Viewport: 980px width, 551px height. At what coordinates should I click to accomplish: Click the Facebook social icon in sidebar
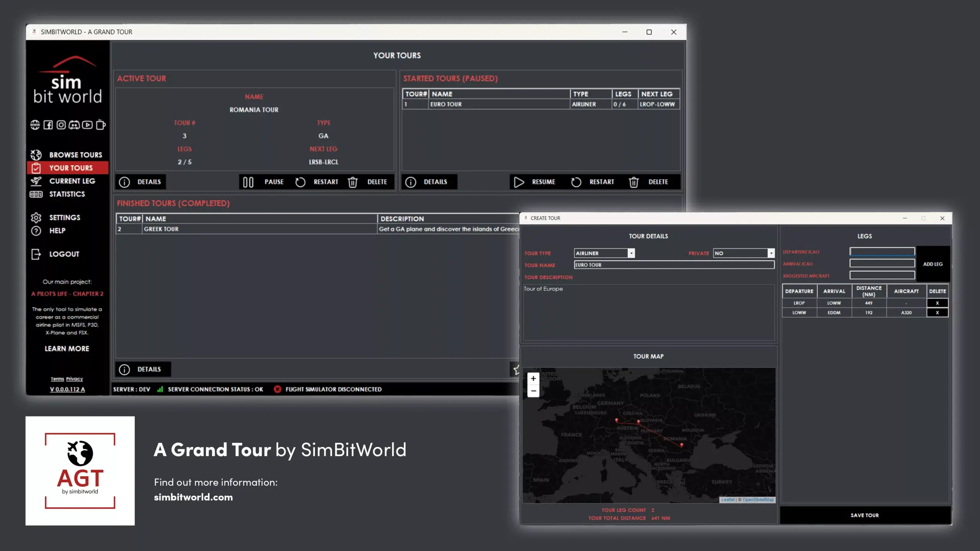[x=48, y=125]
